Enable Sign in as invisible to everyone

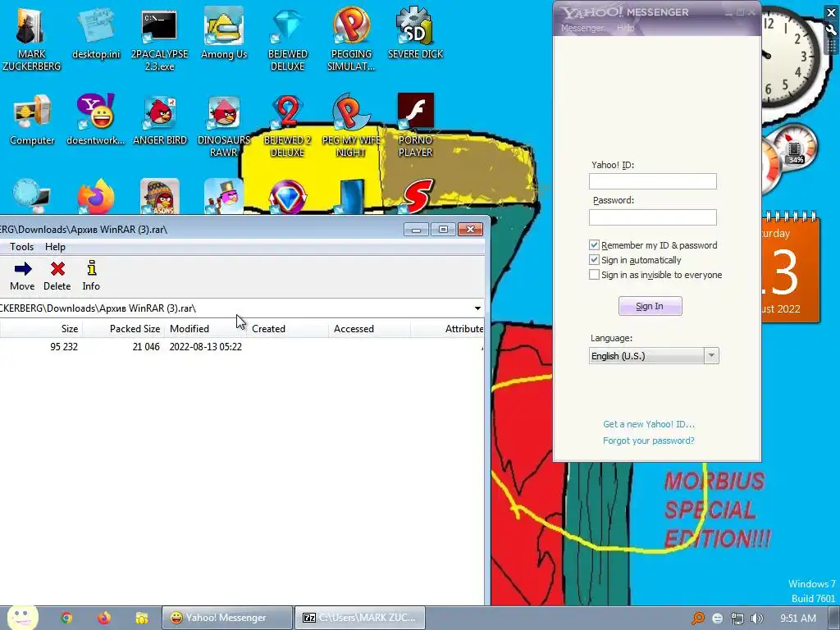point(594,275)
